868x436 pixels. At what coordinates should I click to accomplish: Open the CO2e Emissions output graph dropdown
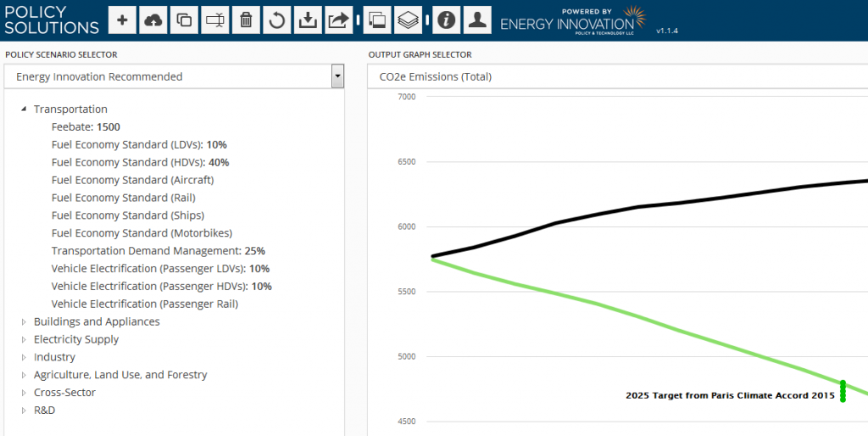pyautogui.click(x=617, y=76)
